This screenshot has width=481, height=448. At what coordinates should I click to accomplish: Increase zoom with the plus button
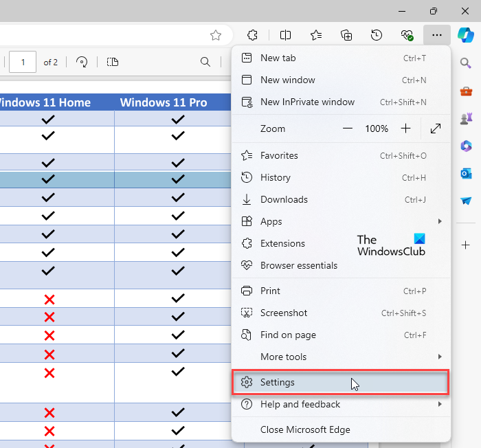click(x=405, y=128)
